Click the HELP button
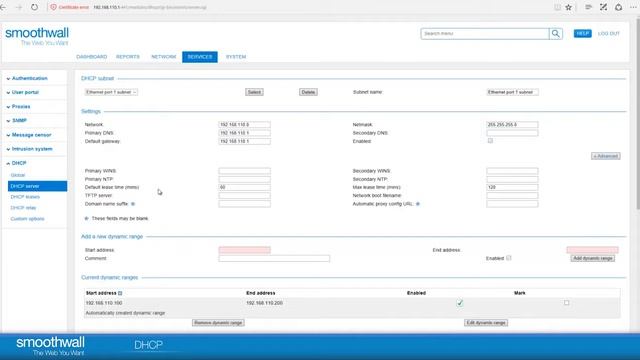 [582, 33]
